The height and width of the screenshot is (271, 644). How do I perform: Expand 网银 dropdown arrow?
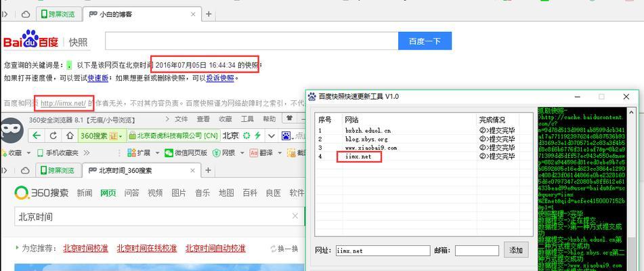241,153
